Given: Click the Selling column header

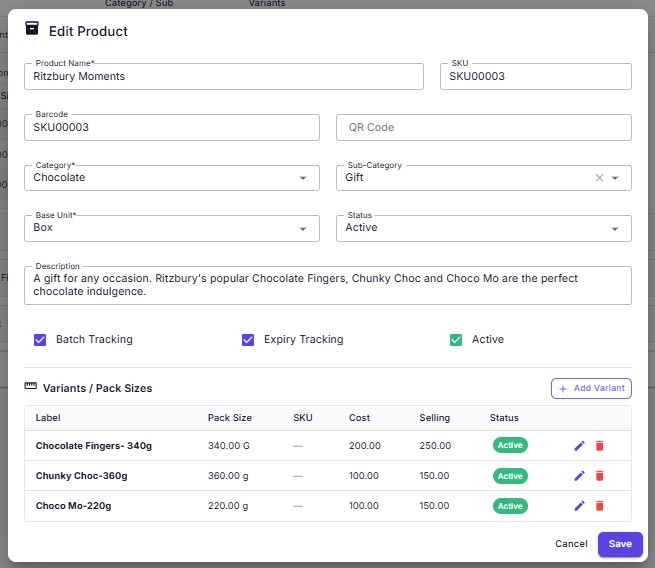Looking at the screenshot, I should point(434,418).
